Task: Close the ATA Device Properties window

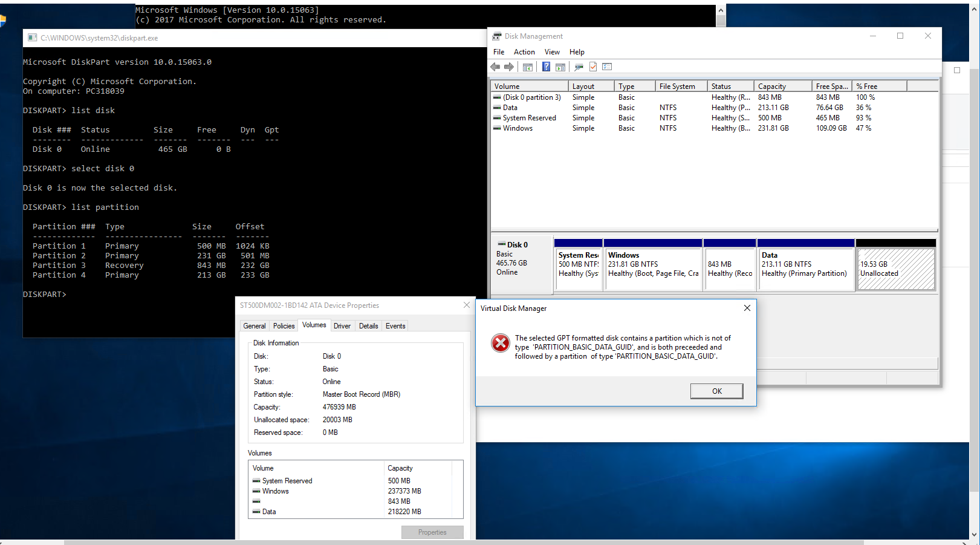Action: click(x=466, y=305)
